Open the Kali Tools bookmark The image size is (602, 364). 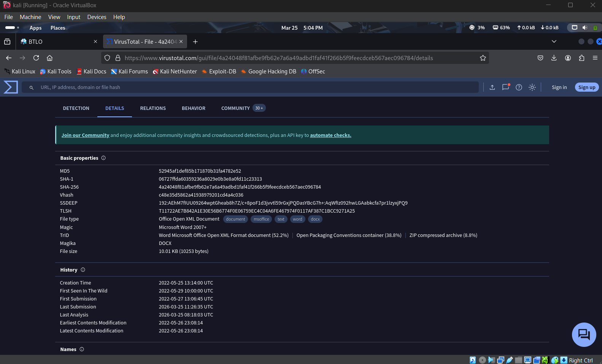(56, 72)
